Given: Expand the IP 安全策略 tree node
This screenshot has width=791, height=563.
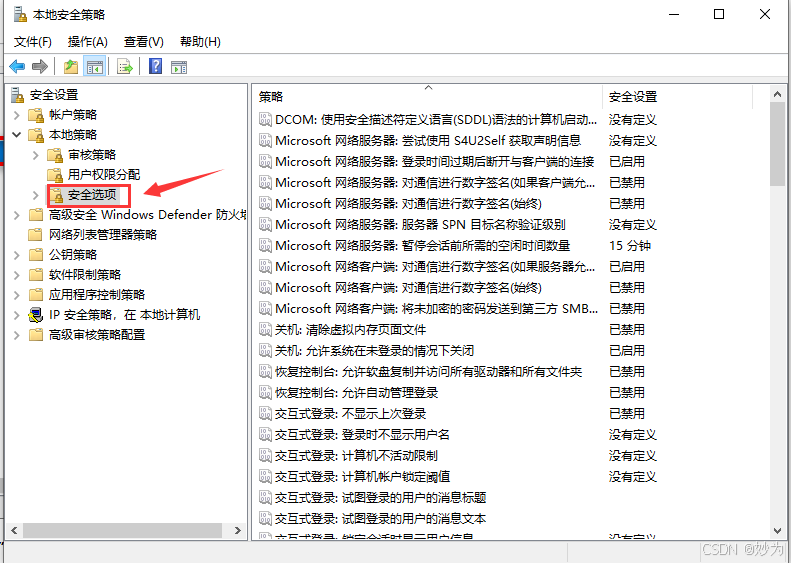Looking at the screenshot, I should coord(17,315).
